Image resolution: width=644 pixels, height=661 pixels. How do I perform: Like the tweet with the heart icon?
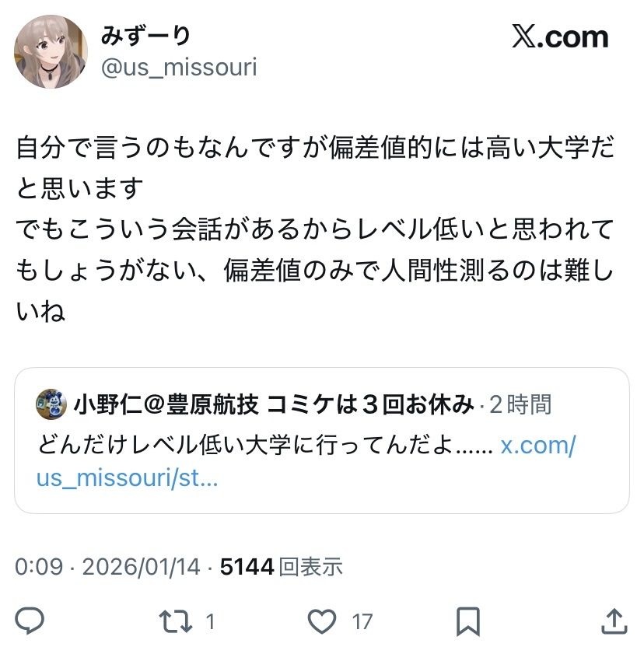[322, 621]
